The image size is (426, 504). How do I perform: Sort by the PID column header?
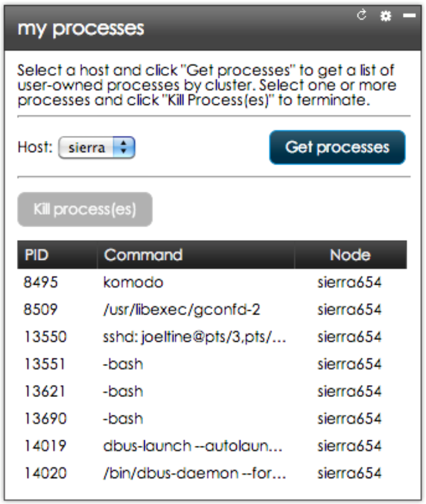pos(37,255)
